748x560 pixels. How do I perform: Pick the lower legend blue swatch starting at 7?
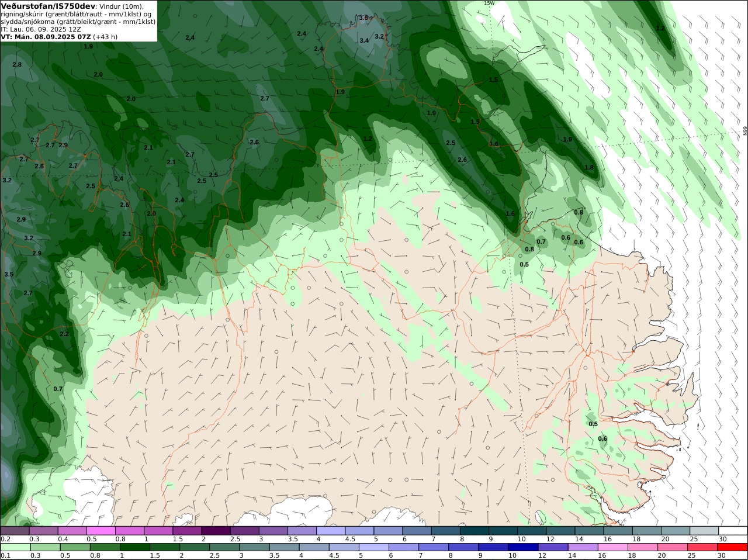click(434, 547)
